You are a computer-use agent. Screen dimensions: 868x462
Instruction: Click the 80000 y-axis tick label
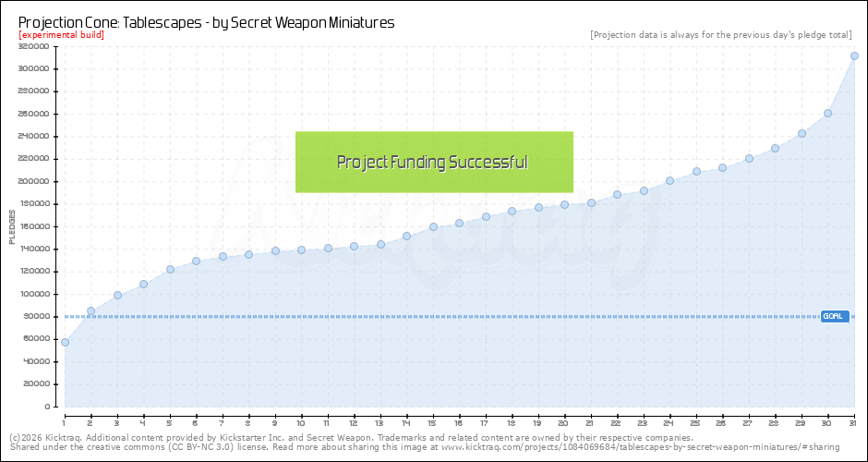tap(36, 316)
